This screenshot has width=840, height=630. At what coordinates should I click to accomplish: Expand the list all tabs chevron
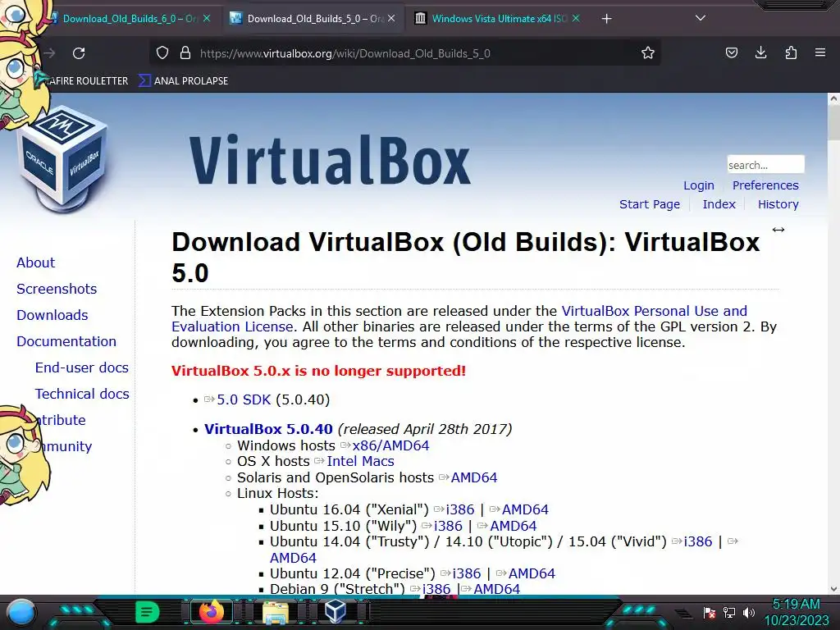(701, 18)
